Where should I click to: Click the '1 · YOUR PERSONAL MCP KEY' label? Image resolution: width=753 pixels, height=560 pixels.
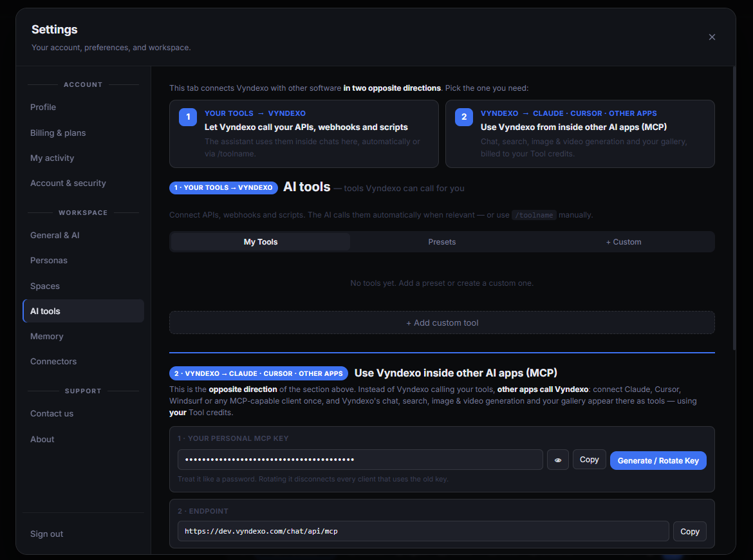[233, 438]
